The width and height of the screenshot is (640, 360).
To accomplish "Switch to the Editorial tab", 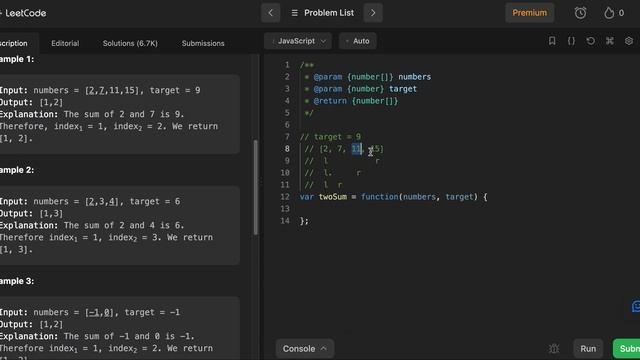I will coord(65,43).
